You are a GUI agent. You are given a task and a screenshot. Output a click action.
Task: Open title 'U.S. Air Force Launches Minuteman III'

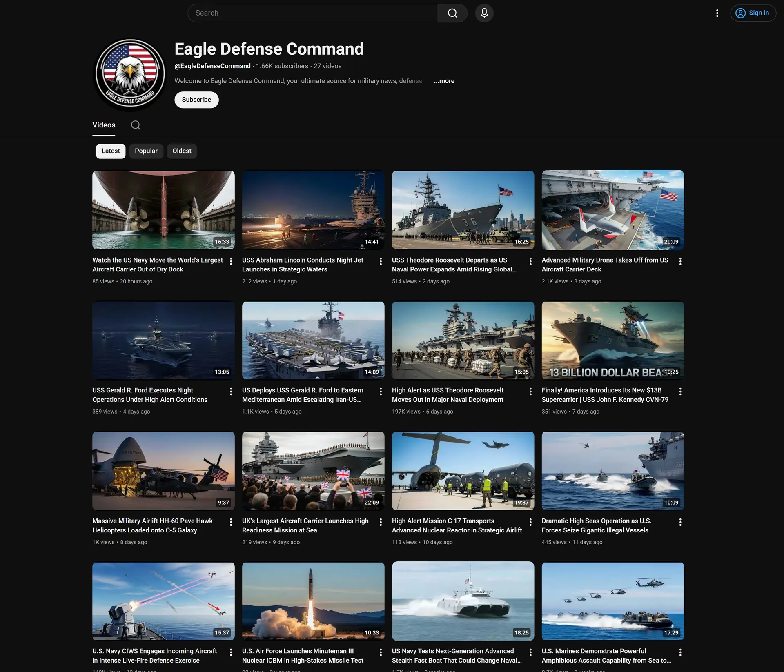click(303, 656)
